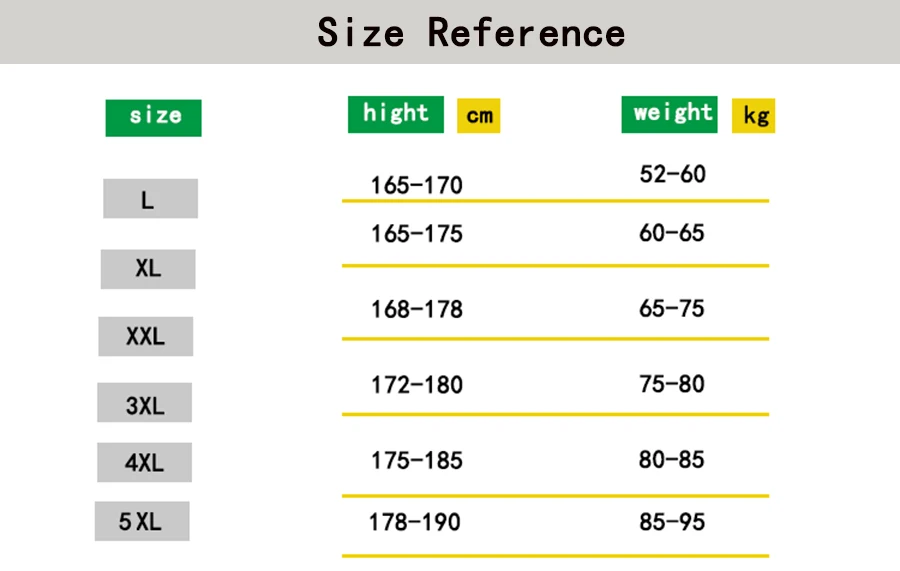This screenshot has width=900, height=571.
Task: Click weight range 65-75
Action: (672, 308)
